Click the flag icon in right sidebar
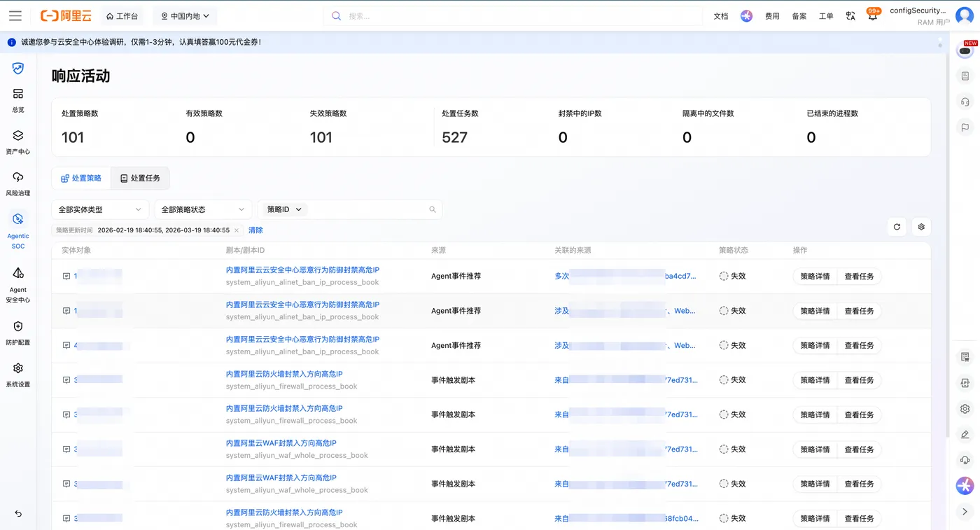This screenshot has height=530, width=980. pyautogui.click(x=965, y=127)
